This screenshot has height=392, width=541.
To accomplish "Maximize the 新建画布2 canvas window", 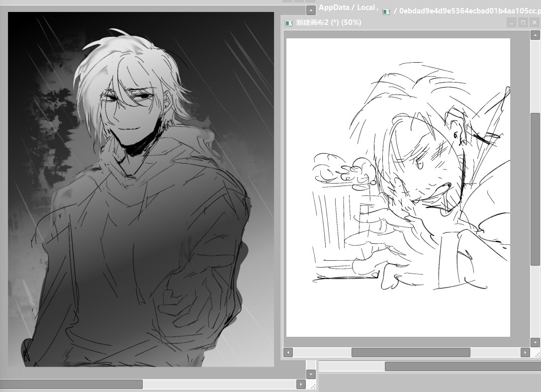I will (523, 23).
